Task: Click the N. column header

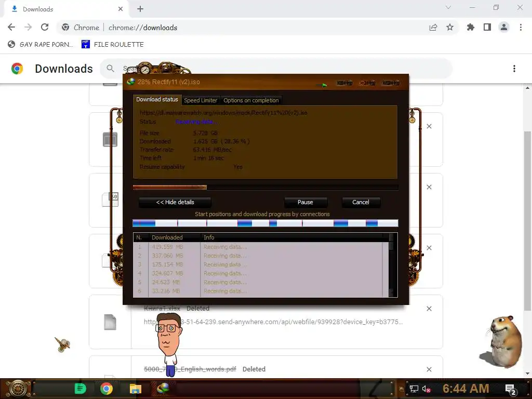Action: (x=141, y=237)
